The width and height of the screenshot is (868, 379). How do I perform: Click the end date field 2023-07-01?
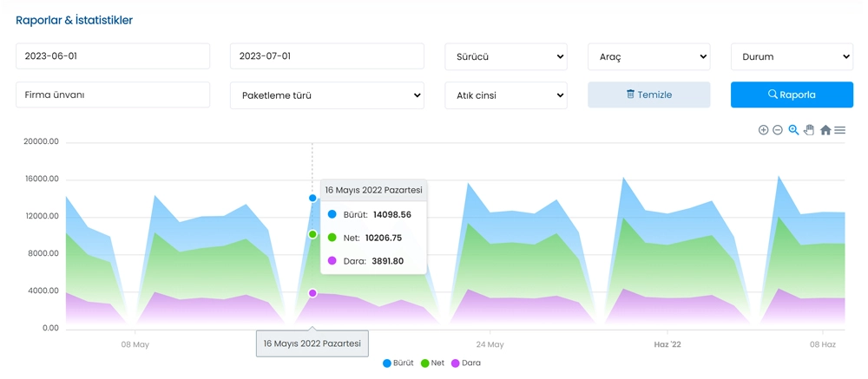click(326, 56)
